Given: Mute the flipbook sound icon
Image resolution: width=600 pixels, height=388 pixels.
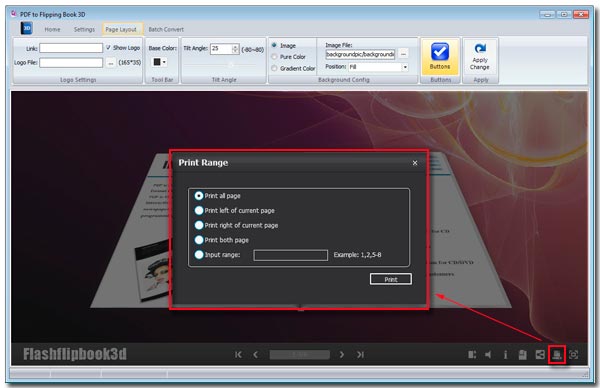Looking at the screenshot, I should coord(488,355).
